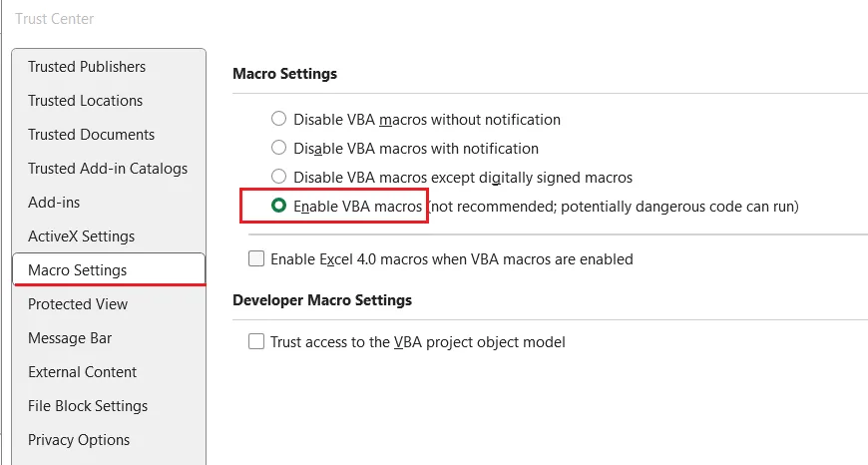This screenshot has height=465, width=868.
Task: Choose Disable VBA macros with notification
Action: point(279,149)
